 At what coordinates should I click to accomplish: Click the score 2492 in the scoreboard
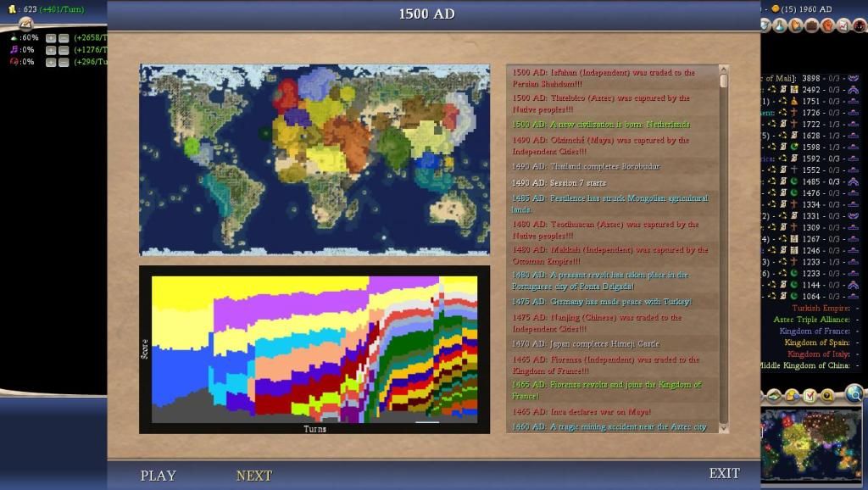coord(811,90)
